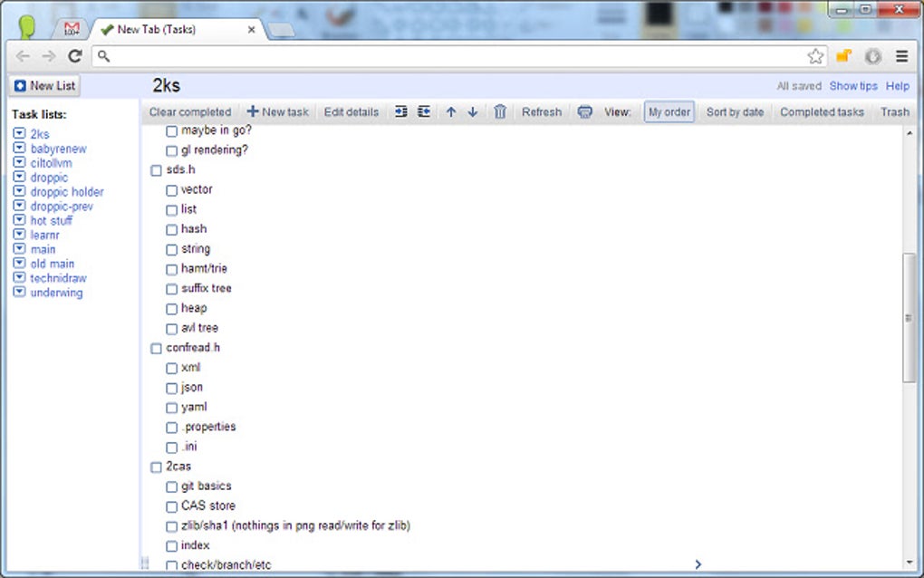The height and width of the screenshot is (578, 924).
Task: Click the vertical scrollbar thumb
Action: (x=910, y=318)
